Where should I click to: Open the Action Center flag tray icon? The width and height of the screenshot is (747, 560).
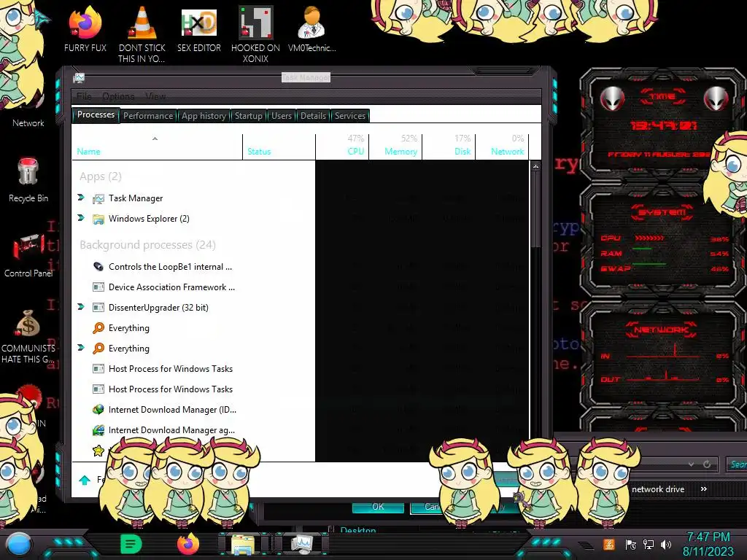631,545
